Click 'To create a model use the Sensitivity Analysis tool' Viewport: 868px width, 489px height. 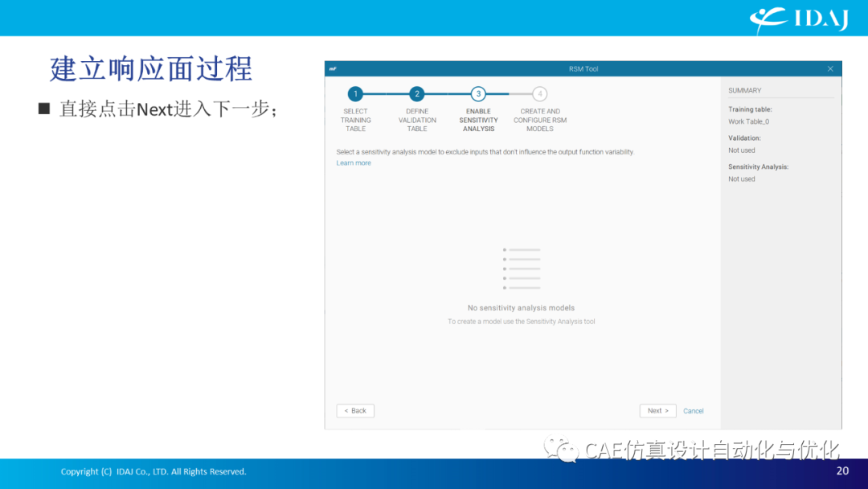[521, 321]
